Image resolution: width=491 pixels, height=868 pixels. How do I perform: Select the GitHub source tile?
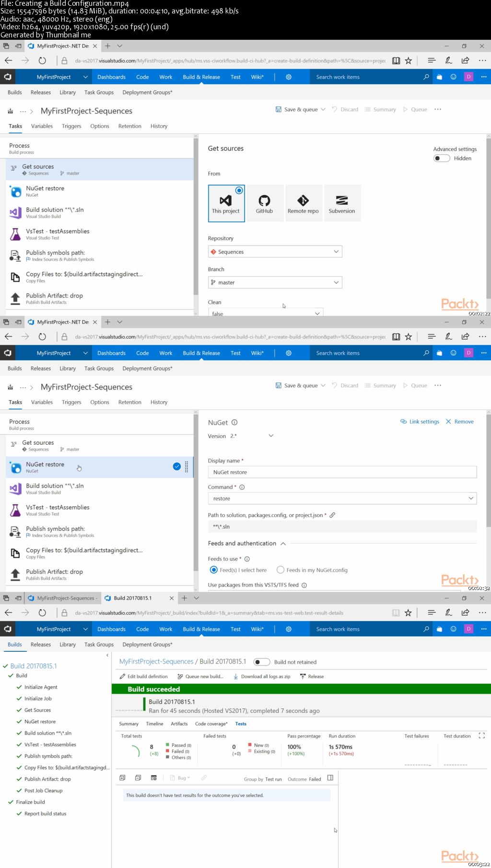pyautogui.click(x=264, y=203)
